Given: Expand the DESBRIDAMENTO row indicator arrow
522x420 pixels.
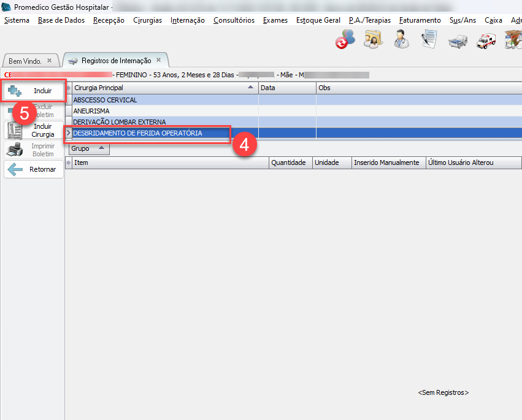Looking at the screenshot, I should pyautogui.click(x=68, y=133).
